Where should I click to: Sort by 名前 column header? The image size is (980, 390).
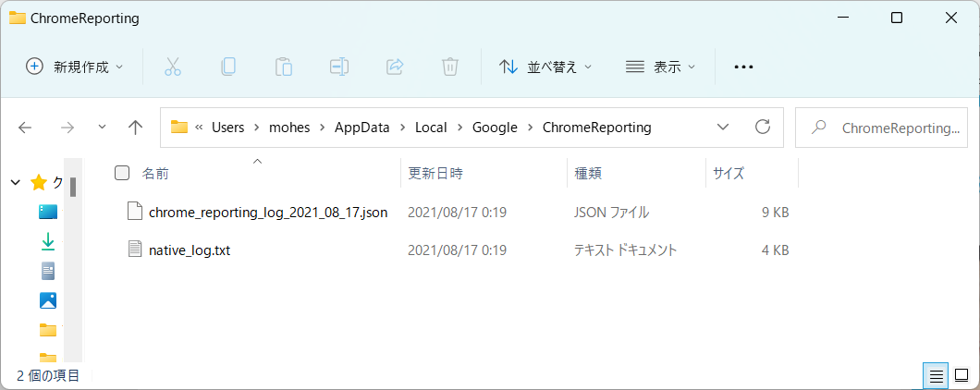155,173
